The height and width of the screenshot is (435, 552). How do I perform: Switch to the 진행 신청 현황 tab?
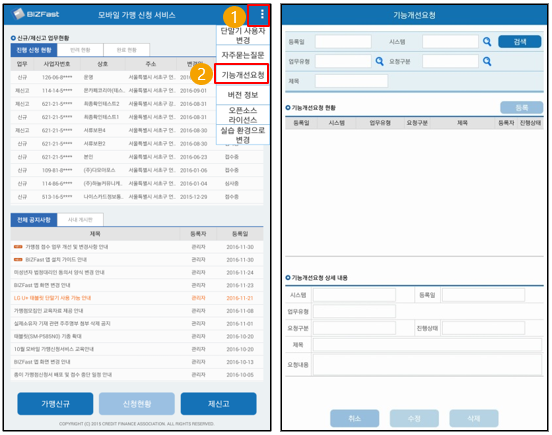click(x=34, y=50)
